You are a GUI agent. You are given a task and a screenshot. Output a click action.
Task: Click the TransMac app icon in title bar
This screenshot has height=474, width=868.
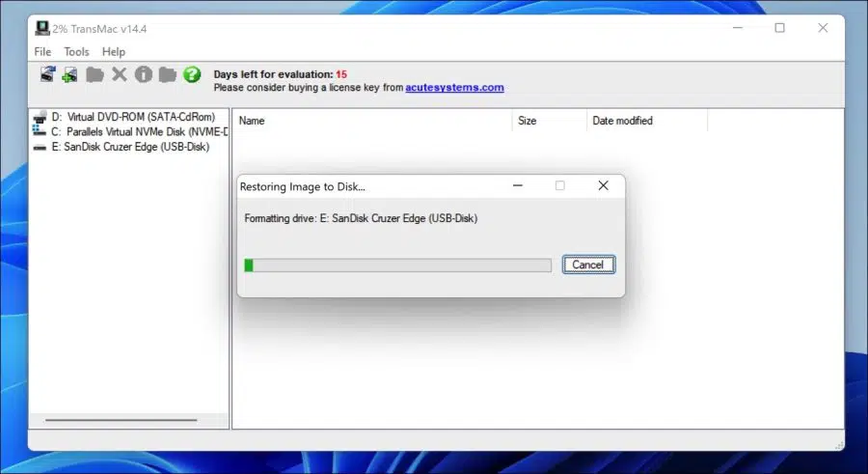pyautogui.click(x=42, y=28)
